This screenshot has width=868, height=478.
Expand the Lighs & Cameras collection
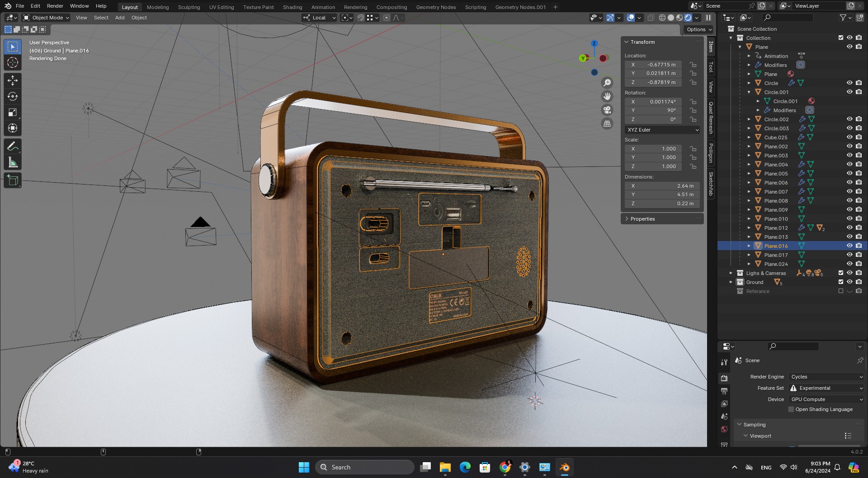(731, 273)
